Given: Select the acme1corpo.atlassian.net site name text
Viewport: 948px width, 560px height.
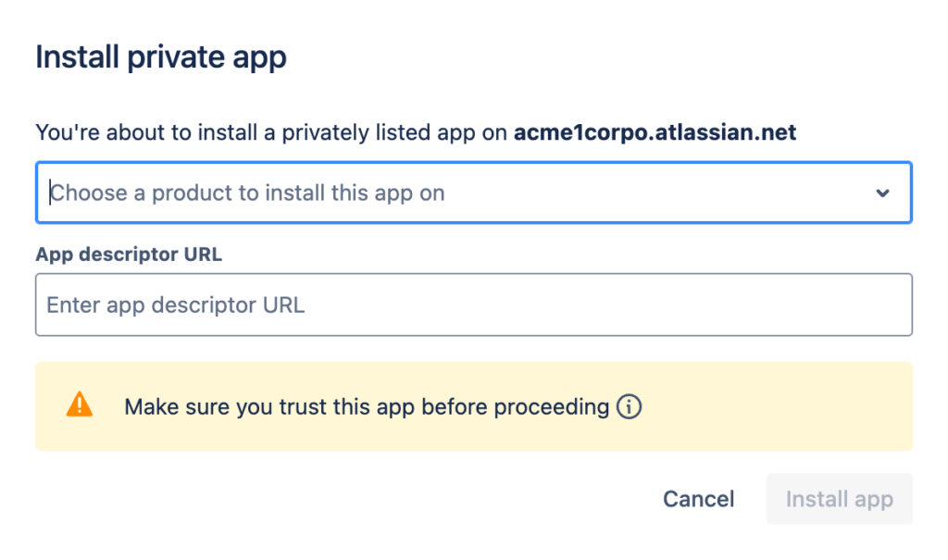Looking at the screenshot, I should tap(655, 132).
